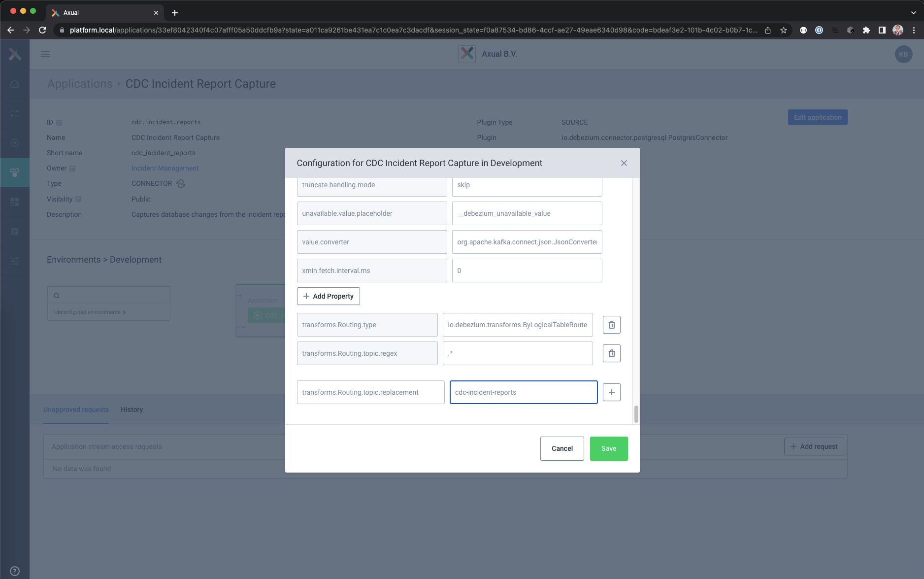
Task: Click the Chrome profile avatar
Action: point(898,30)
